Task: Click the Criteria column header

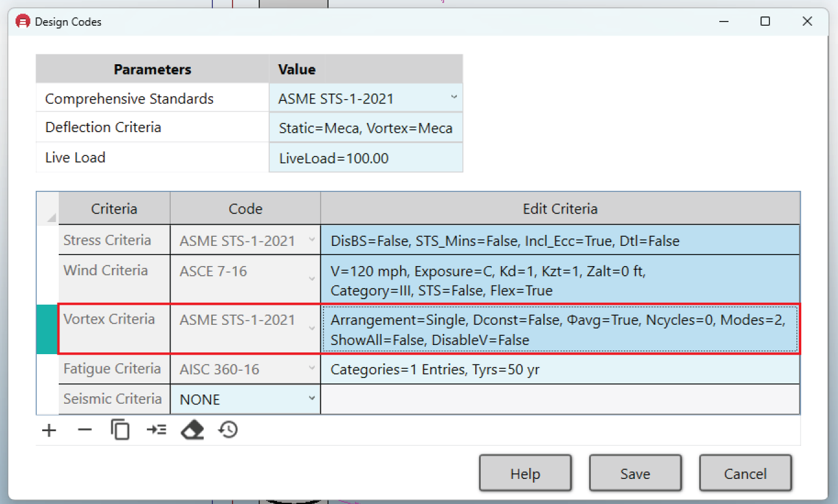Action: [114, 209]
